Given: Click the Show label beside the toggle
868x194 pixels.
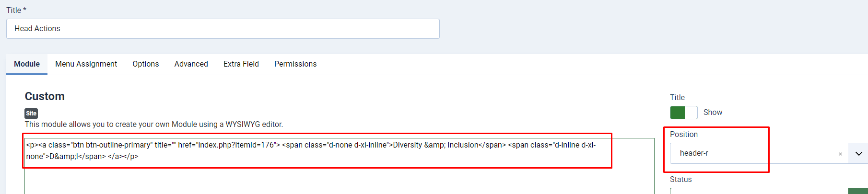Looking at the screenshot, I should point(713,113).
